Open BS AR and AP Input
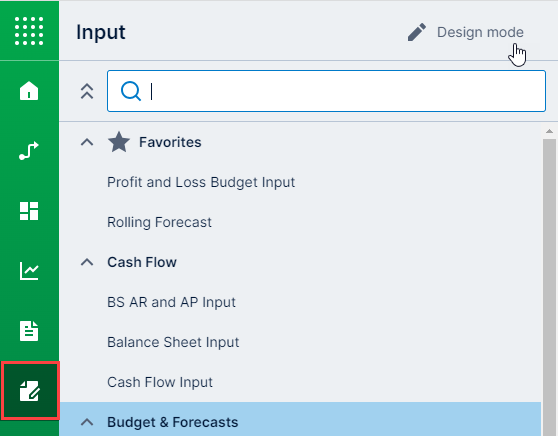This screenshot has width=558, height=436. click(171, 302)
